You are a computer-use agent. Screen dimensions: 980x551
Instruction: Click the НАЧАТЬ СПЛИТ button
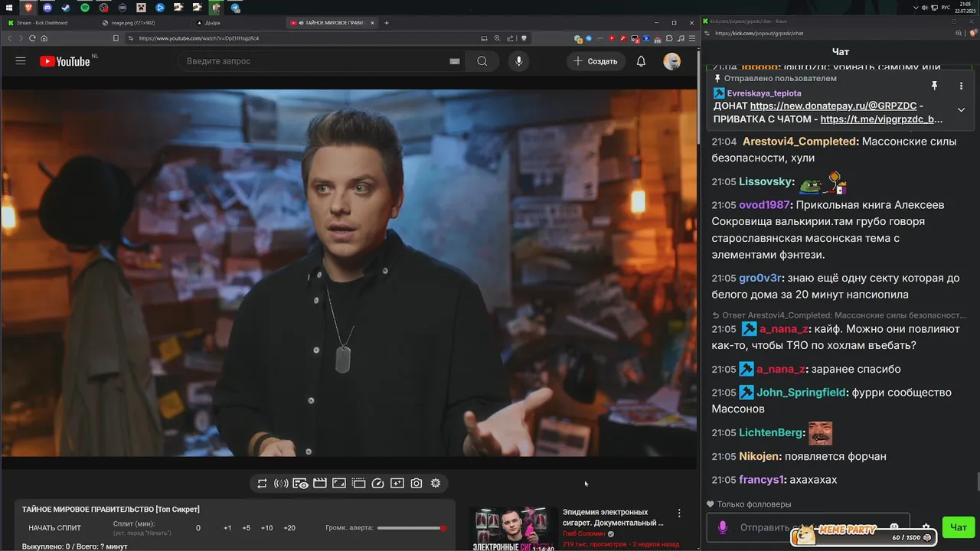[54, 528]
